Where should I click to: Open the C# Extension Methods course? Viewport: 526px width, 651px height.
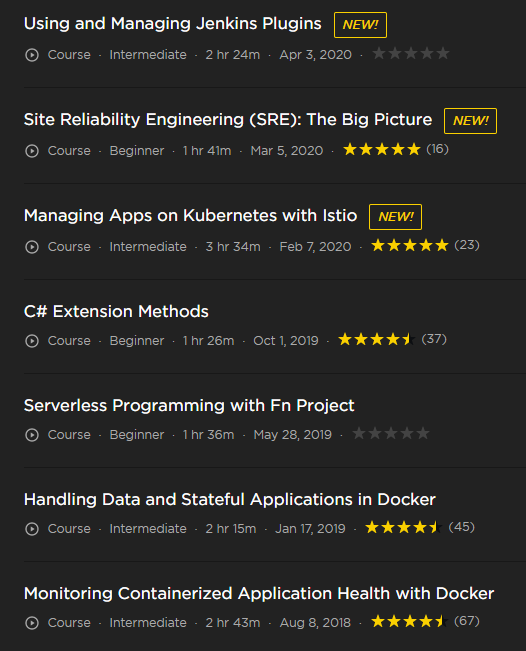[116, 311]
